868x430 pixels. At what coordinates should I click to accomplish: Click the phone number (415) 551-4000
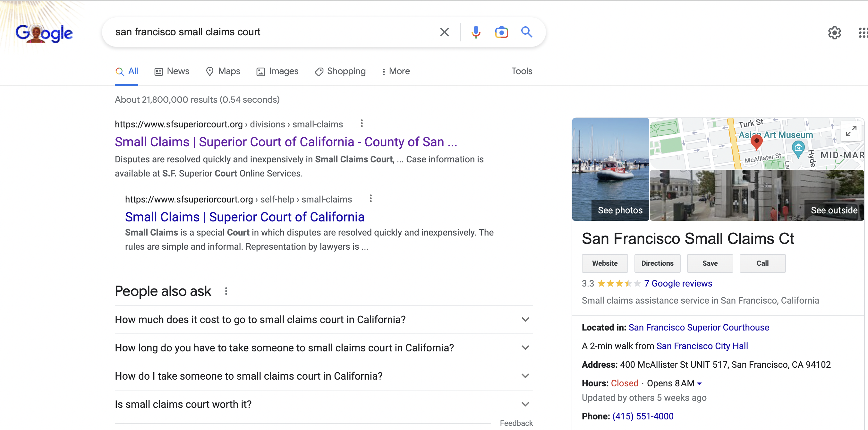click(x=643, y=417)
